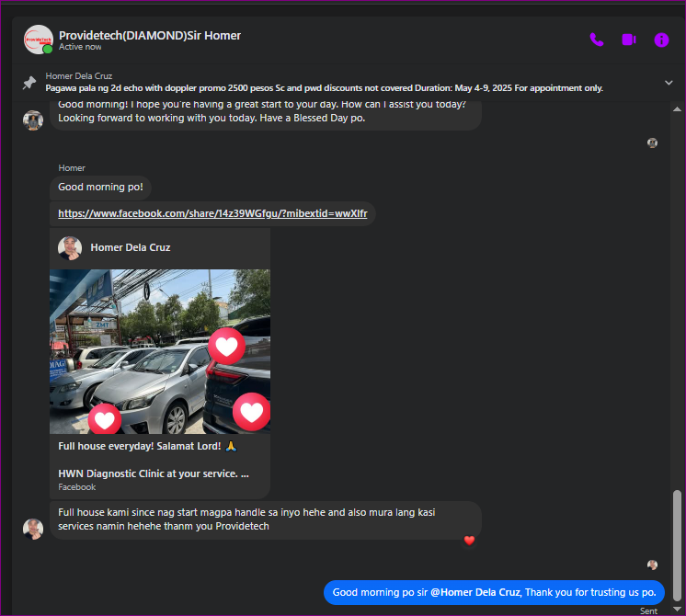Click the chat's vertical scrollbar thumb
Image resolution: width=686 pixels, height=616 pixels.
coord(678,542)
